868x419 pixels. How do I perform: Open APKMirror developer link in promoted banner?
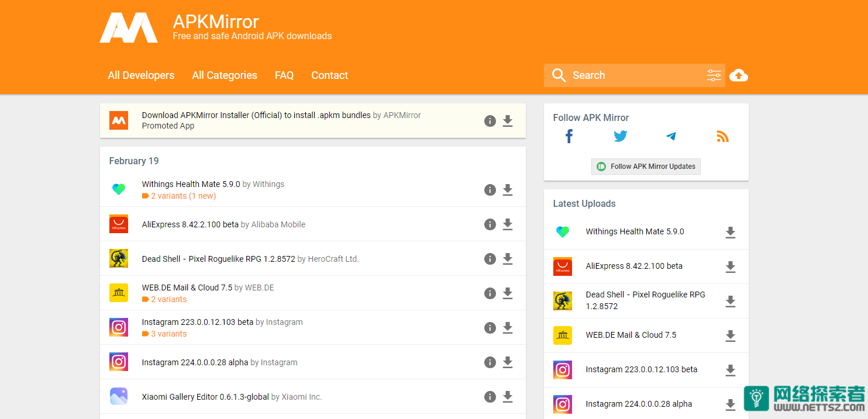[x=402, y=115]
